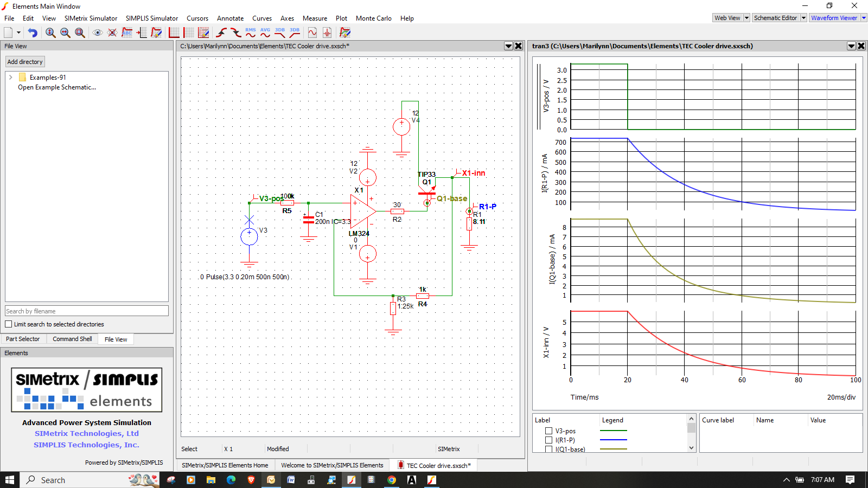Open the Web View dropdown arrow

pos(746,18)
